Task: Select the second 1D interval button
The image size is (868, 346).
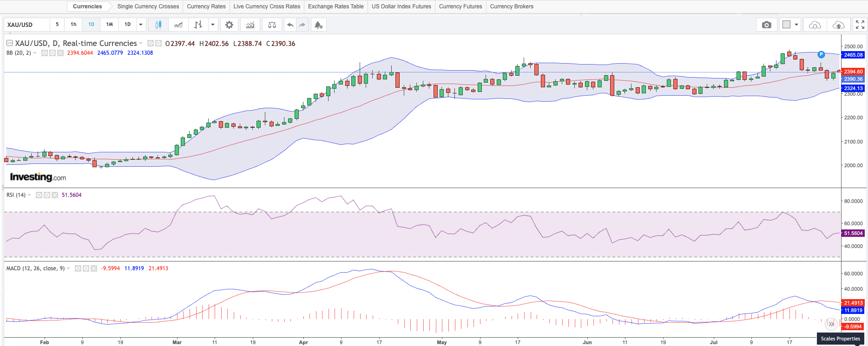Action: click(x=127, y=25)
